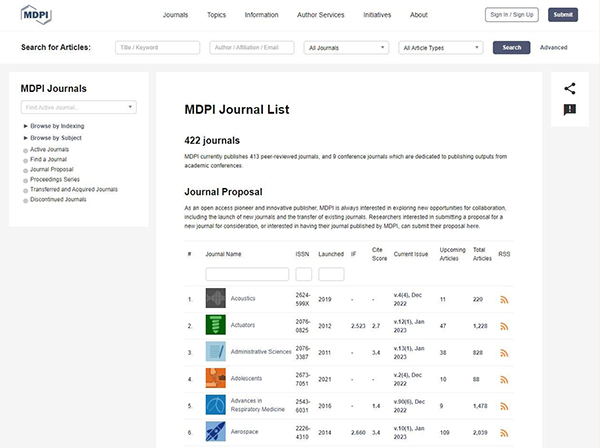Open the Advanced search link
Screen dimensions: 600x448
553,47
